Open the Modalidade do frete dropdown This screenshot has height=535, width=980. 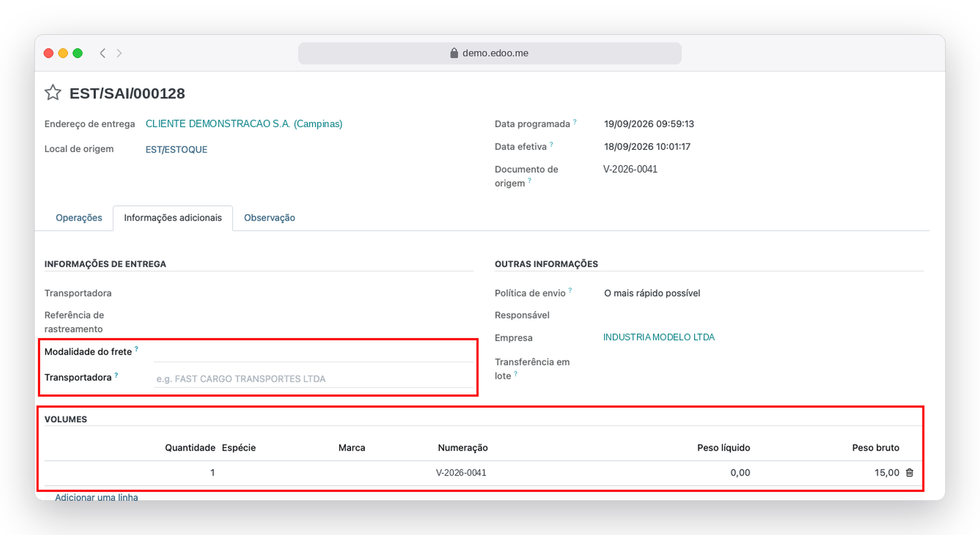[313, 352]
